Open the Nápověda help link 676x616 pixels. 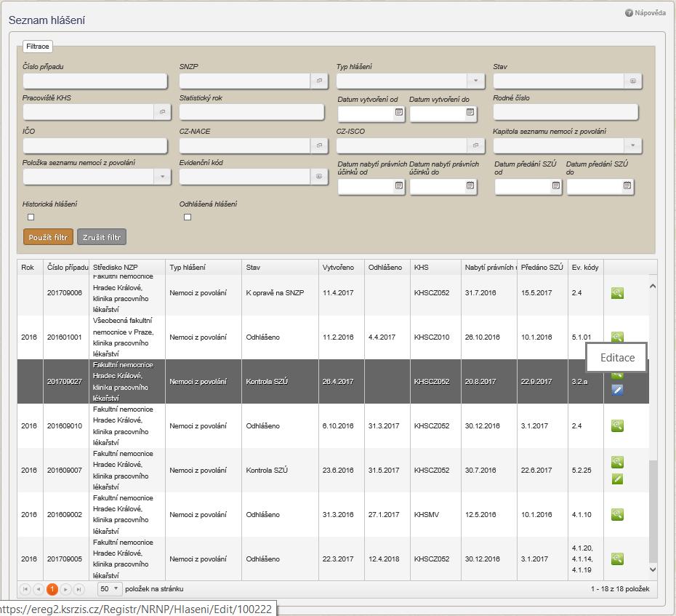[645, 13]
